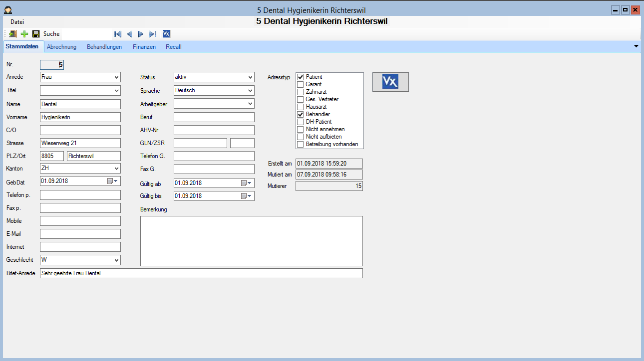644x361 pixels.
Task: Uncheck the Patient address type
Action: click(301, 77)
